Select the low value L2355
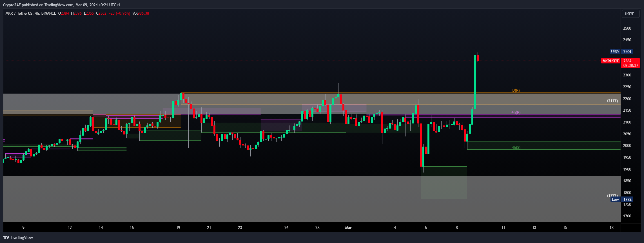Viewport: 644px width, 243px height. pyautogui.click(x=89, y=13)
